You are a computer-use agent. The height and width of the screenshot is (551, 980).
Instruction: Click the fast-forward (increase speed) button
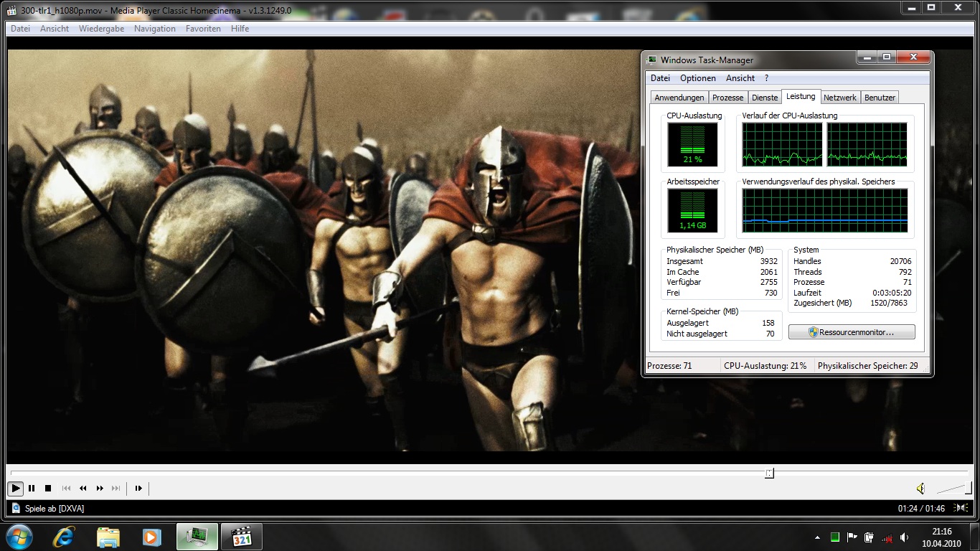pyautogui.click(x=100, y=489)
